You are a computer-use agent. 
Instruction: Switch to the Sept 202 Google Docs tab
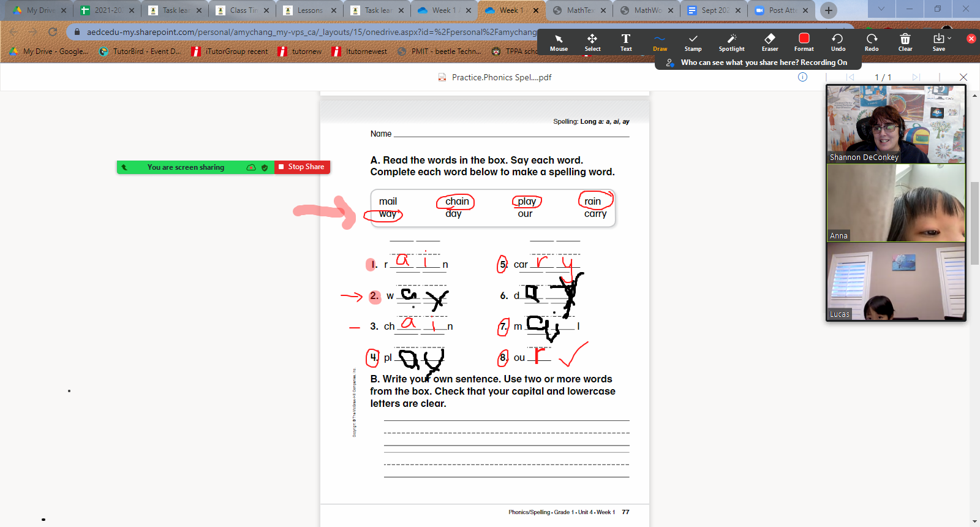714,10
